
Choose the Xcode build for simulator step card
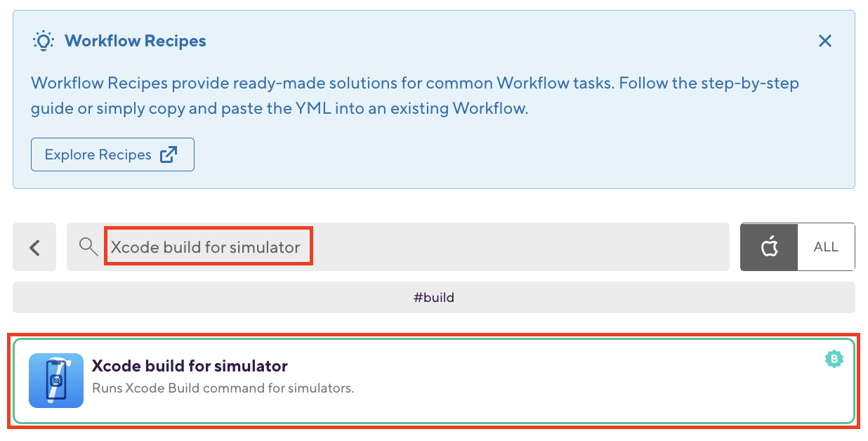point(434,381)
